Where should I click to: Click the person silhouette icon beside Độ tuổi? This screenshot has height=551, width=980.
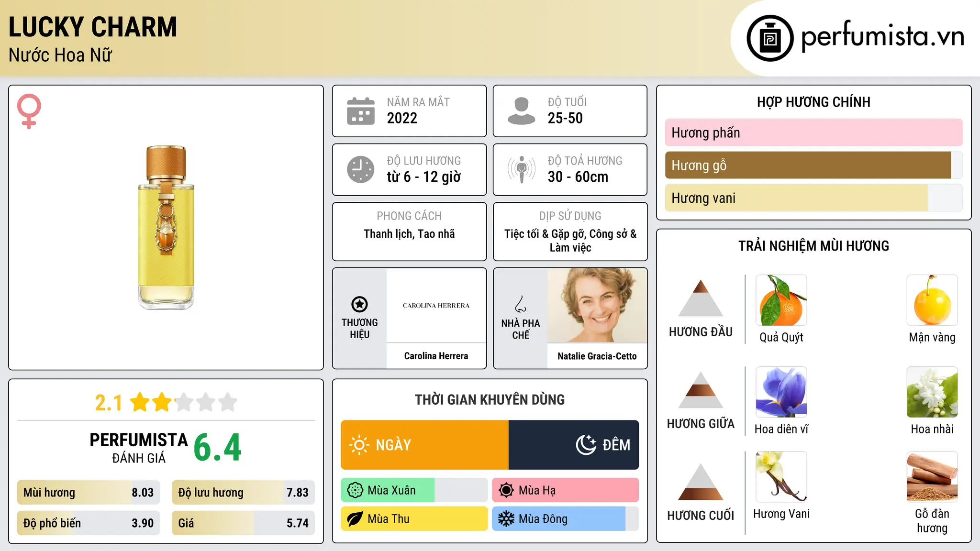(521, 111)
